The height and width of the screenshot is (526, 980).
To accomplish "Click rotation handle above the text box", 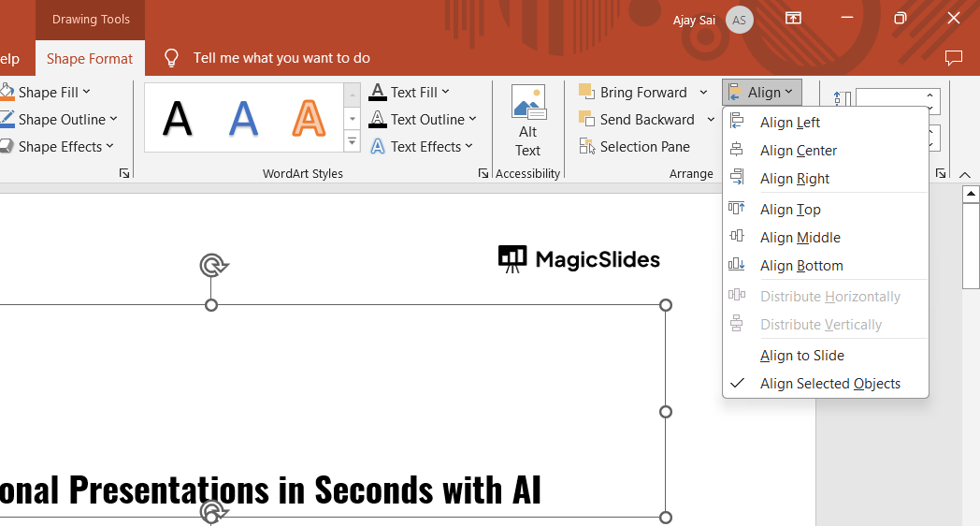I will 213,265.
